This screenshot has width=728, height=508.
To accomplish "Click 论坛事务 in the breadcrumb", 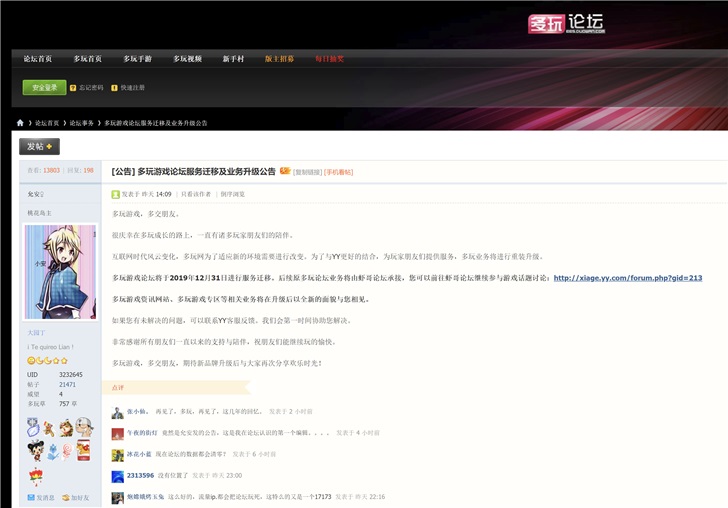I will [x=82, y=123].
